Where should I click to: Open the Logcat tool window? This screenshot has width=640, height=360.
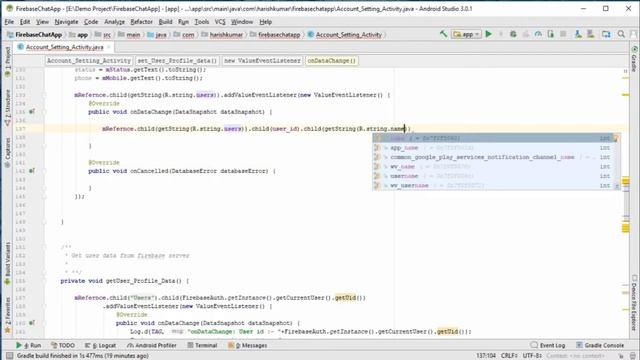point(100,345)
